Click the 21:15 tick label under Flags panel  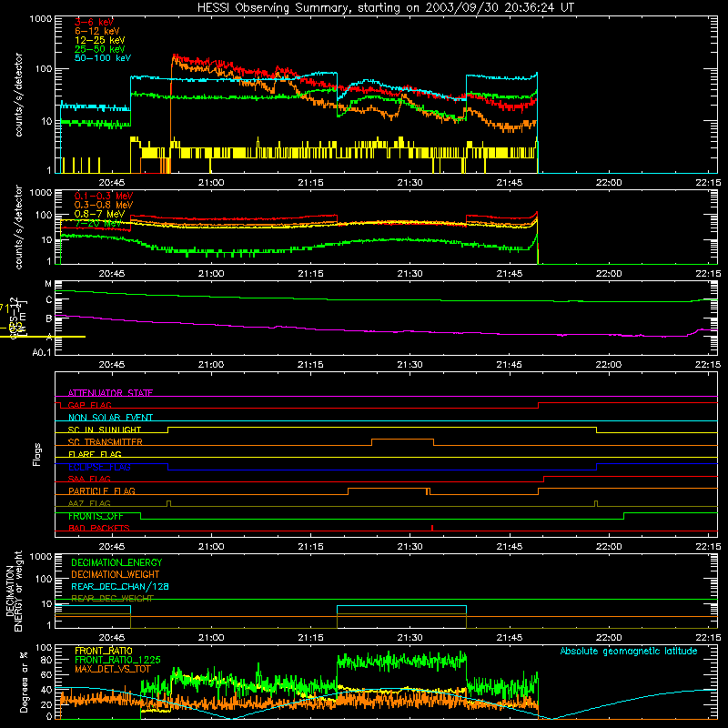(x=310, y=547)
